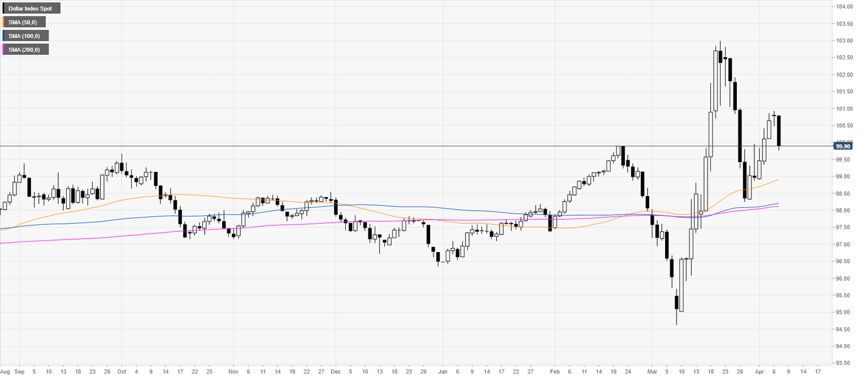Click the most recent black candlestick
This screenshot has height=378, width=868.
click(779, 131)
